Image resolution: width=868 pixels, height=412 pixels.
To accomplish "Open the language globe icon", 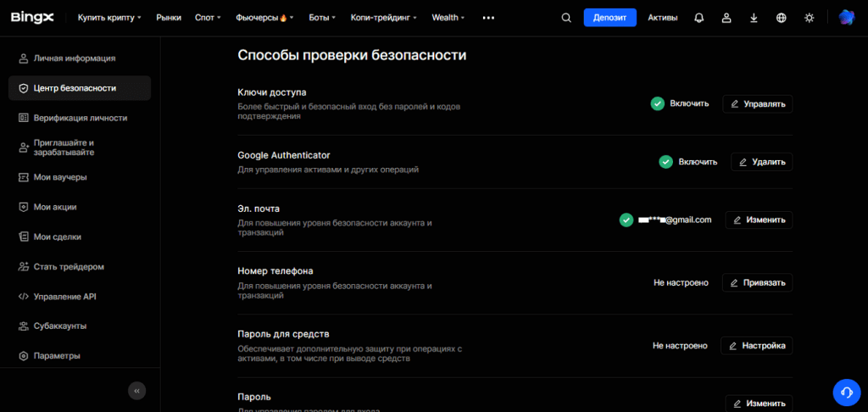I will (781, 18).
